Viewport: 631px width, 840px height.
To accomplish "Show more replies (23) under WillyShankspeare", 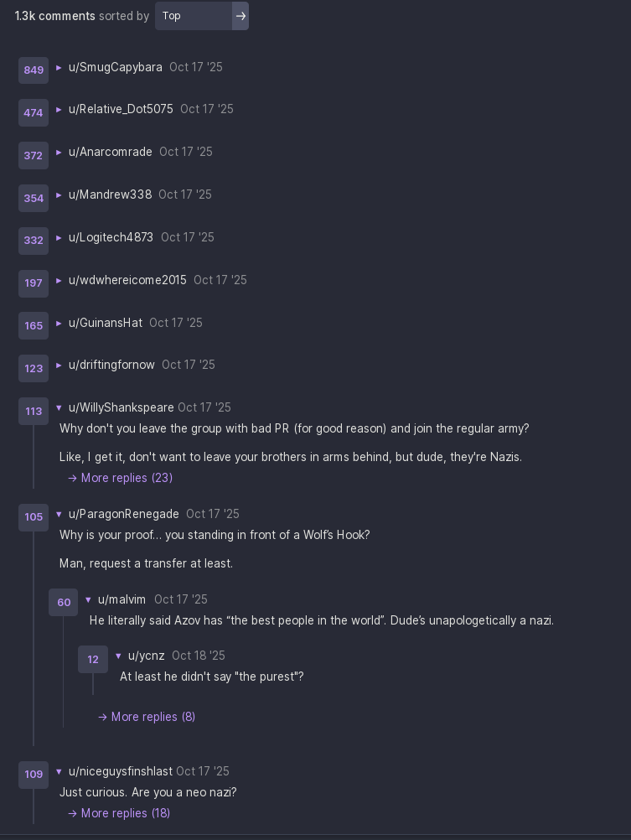I will (x=121, y=478).
